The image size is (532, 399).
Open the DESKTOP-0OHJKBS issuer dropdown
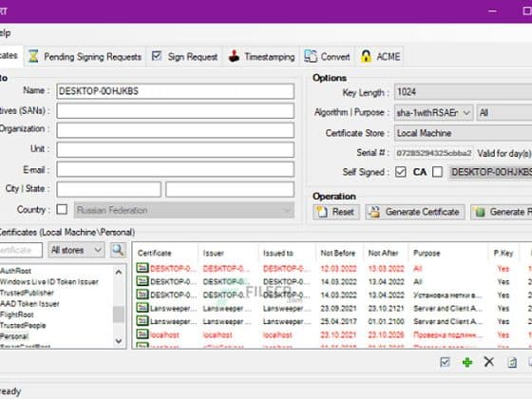coord(490,172)
